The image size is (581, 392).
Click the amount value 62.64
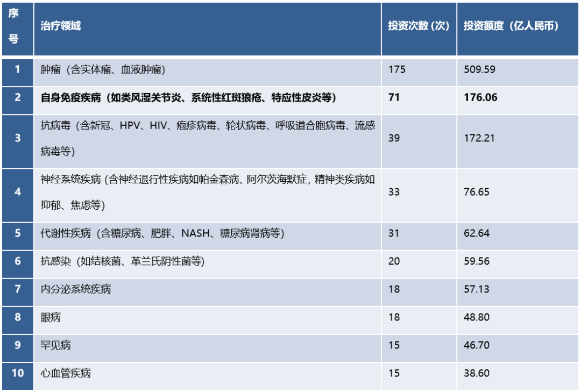pyautogui.click(x=477, y=233)
